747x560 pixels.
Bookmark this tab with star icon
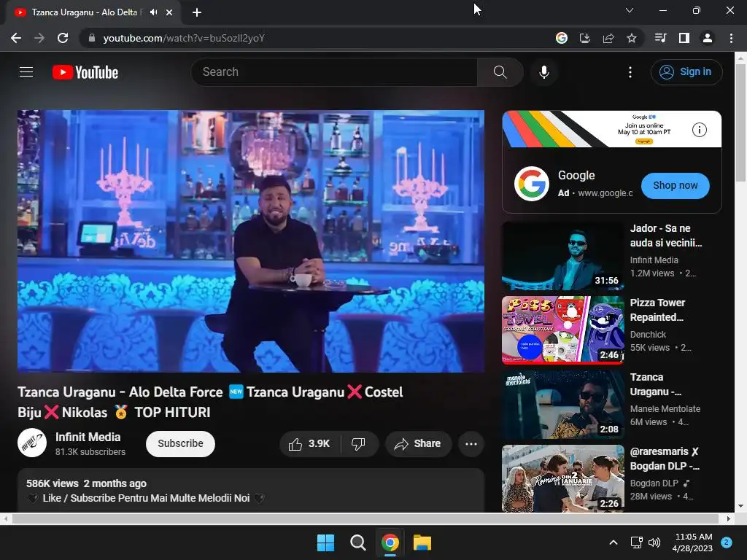tap(632, 38)
